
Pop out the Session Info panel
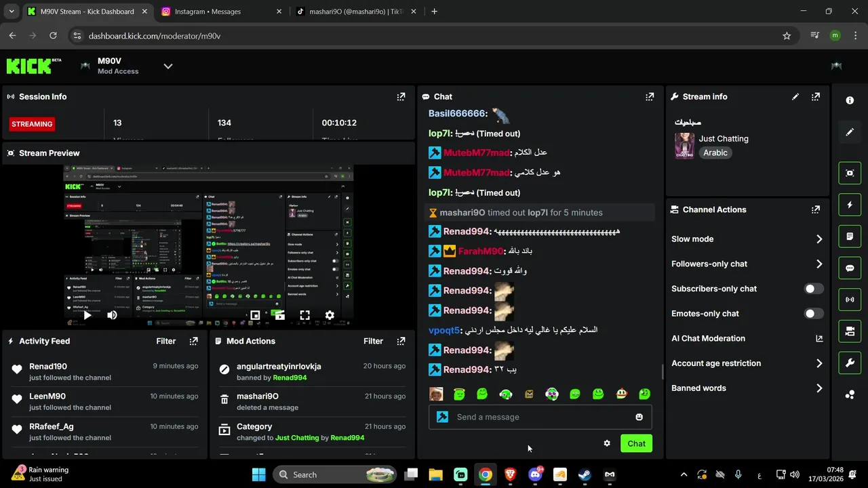(x=401, y=97)
